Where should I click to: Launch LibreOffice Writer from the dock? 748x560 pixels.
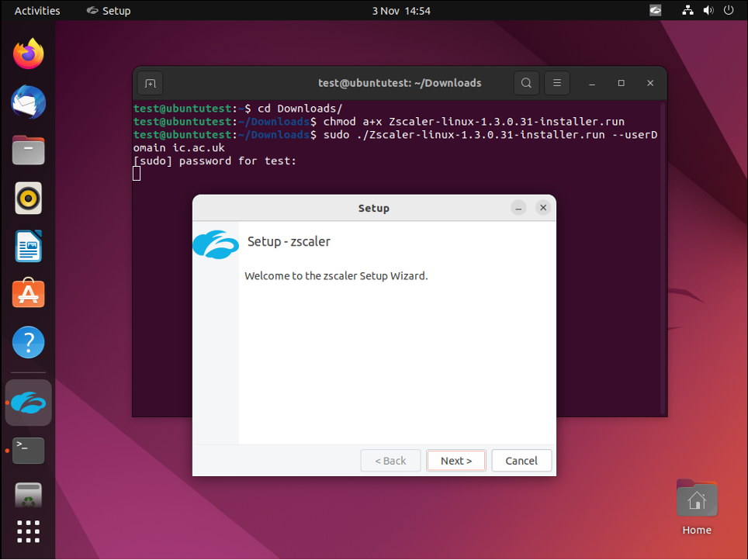pyautogui.click(x=29, y=247)
